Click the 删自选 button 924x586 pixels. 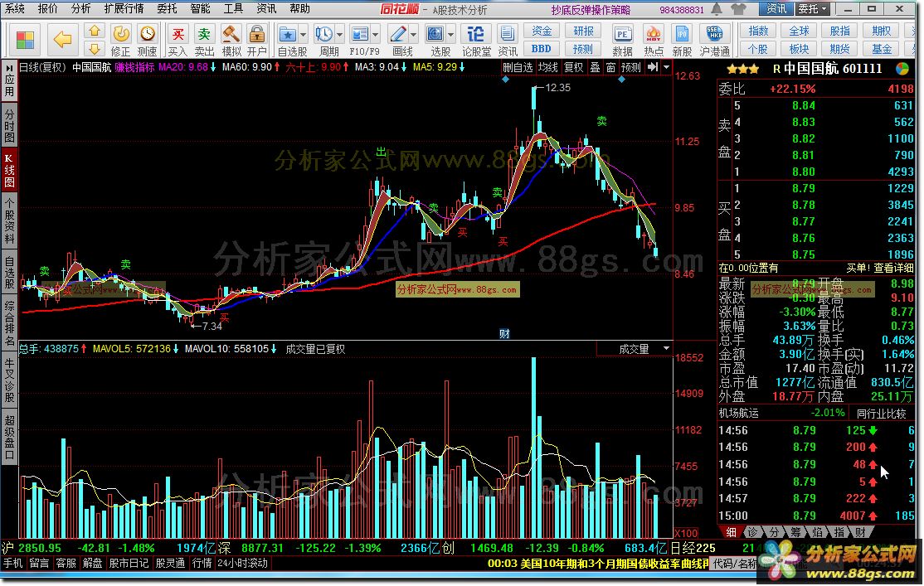518,67
